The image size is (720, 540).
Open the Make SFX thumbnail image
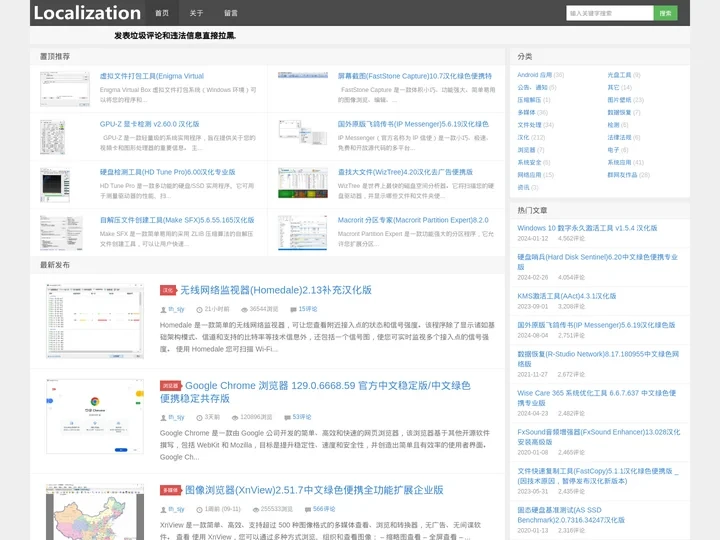pyautogui.click(x=61, y=233)
